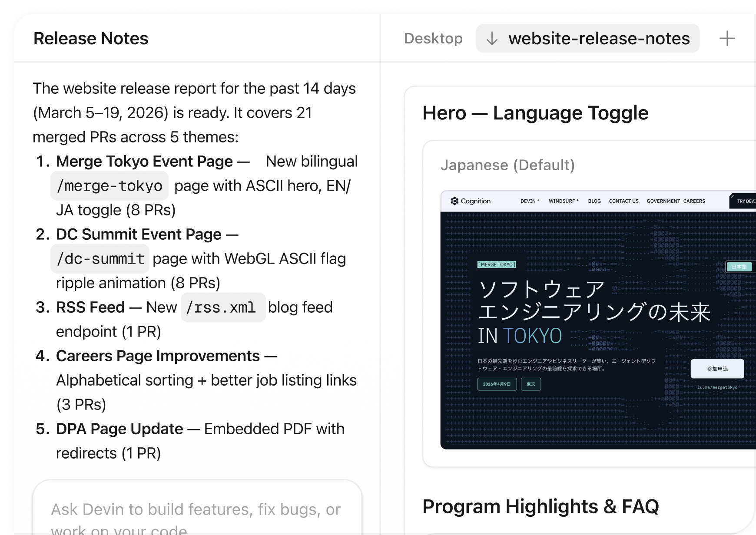Open the lu.ma/mergetokyo link
Image resolution: width=756 pixels, height=535 pixels.
click(717, 387)
